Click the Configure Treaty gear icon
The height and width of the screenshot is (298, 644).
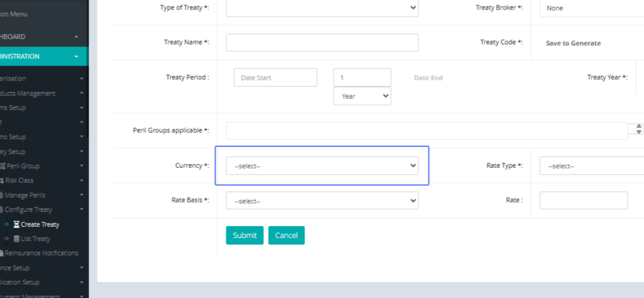point(2,210)
